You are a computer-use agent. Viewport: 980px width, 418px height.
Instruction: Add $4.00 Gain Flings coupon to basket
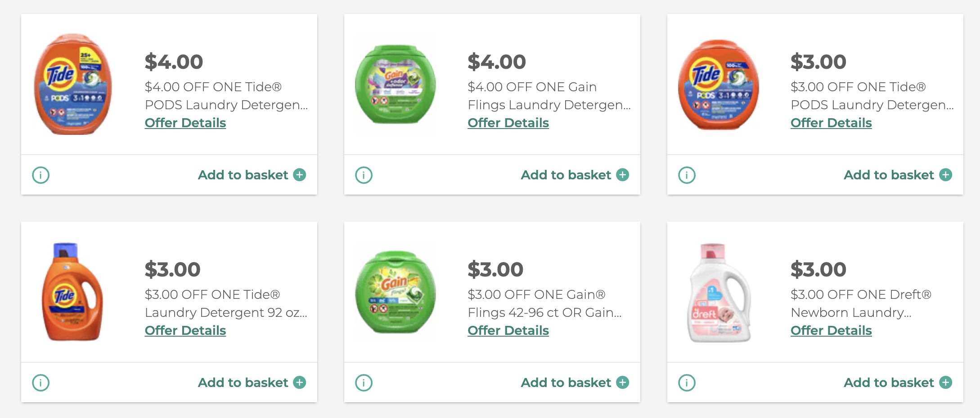pos(575,175)
